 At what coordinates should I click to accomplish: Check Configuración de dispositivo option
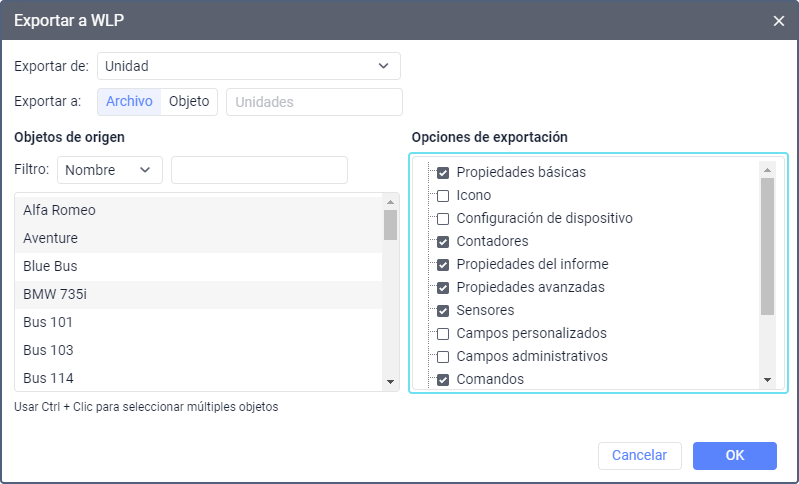[443, 218]
